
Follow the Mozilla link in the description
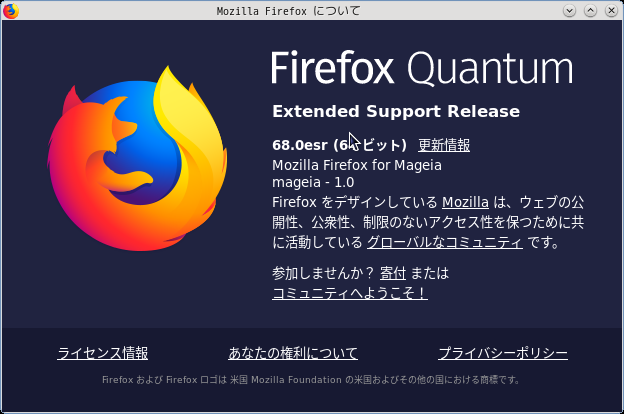coord(465,202)
